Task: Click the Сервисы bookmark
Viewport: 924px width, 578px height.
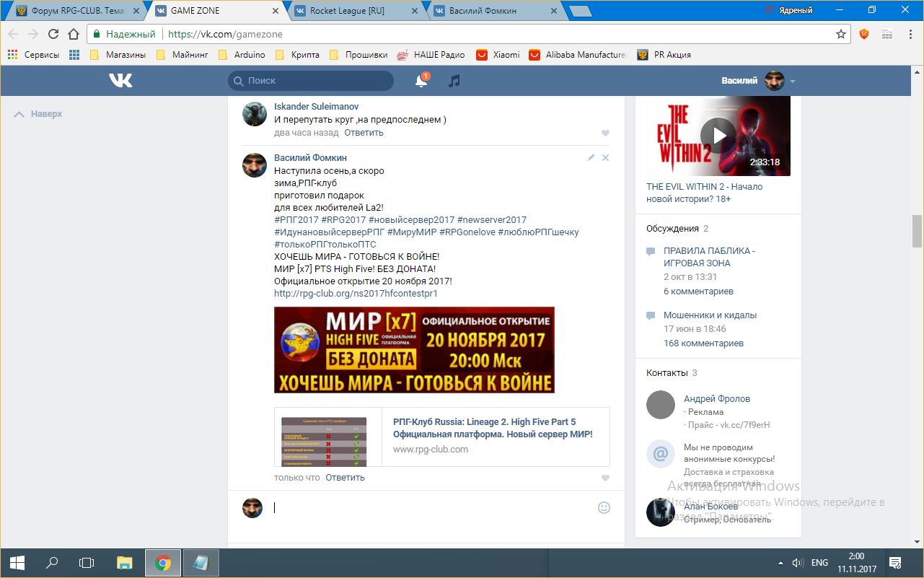Action: pyautogui.click(x=35, y=55)
